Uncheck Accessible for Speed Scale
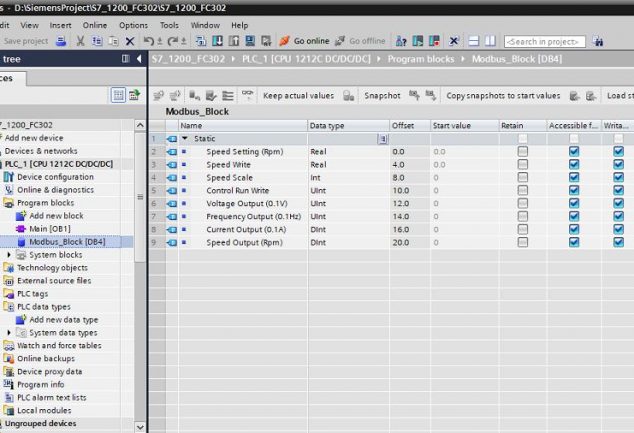This screenshot has width=634, height=433. (574, 177)
